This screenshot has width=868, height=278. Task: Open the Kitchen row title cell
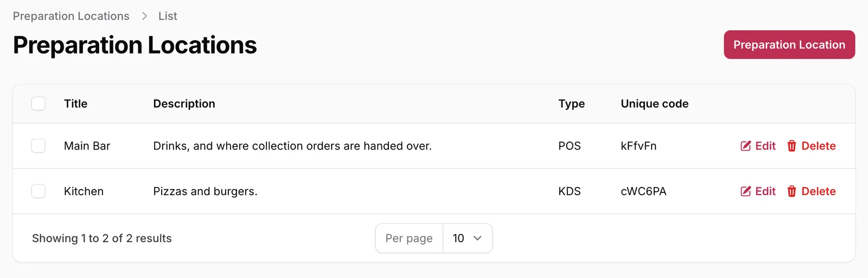click(x=84, y=191)
